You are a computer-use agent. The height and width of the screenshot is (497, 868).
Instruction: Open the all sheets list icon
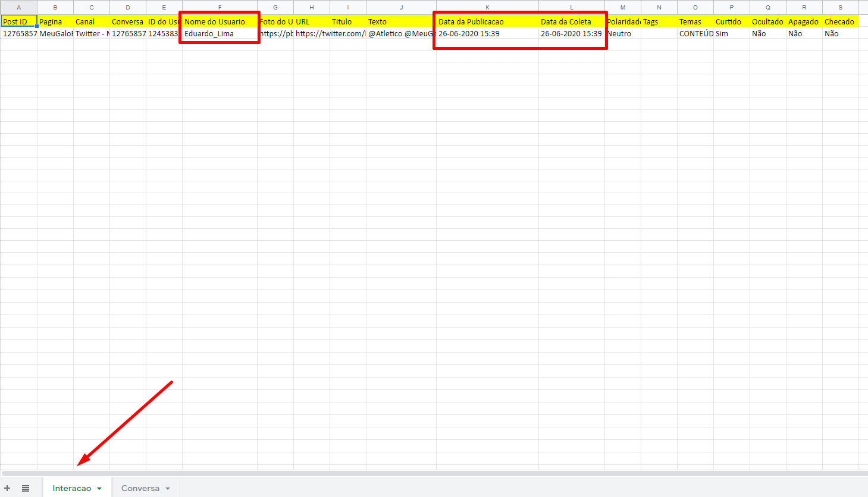(x=26, y=488)
